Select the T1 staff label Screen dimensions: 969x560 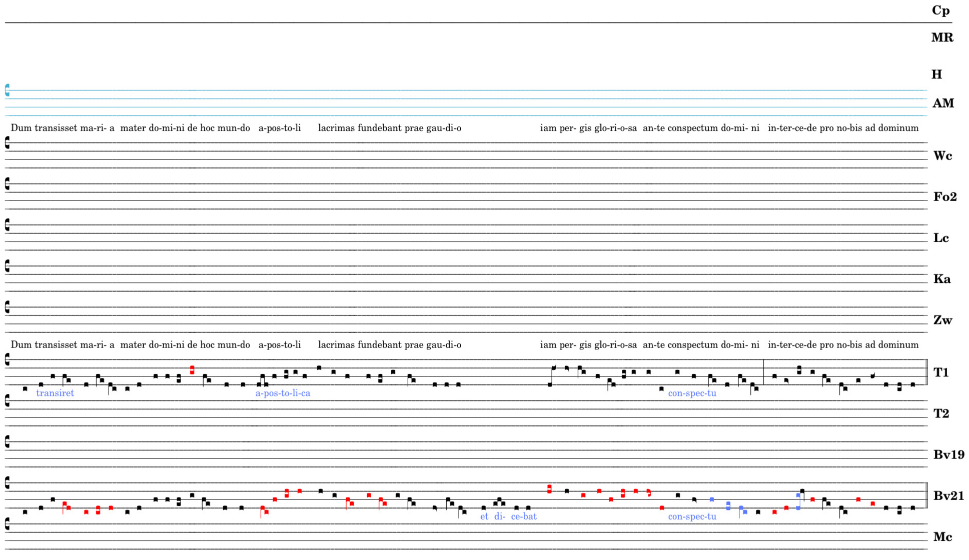point(941,372)
